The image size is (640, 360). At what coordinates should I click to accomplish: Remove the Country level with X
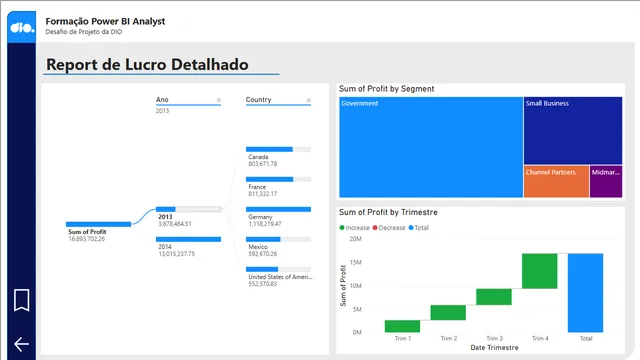309,100
